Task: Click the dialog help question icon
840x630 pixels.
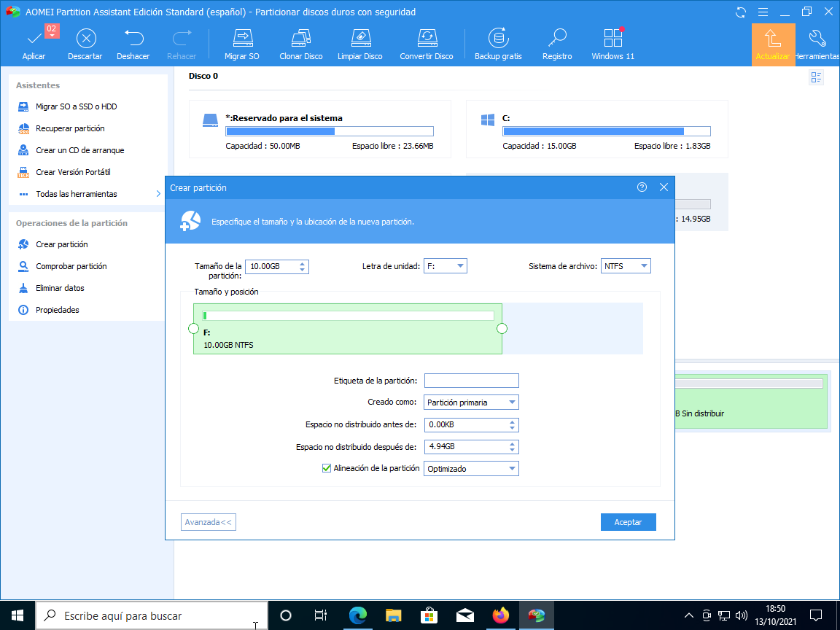Action: 642,187
